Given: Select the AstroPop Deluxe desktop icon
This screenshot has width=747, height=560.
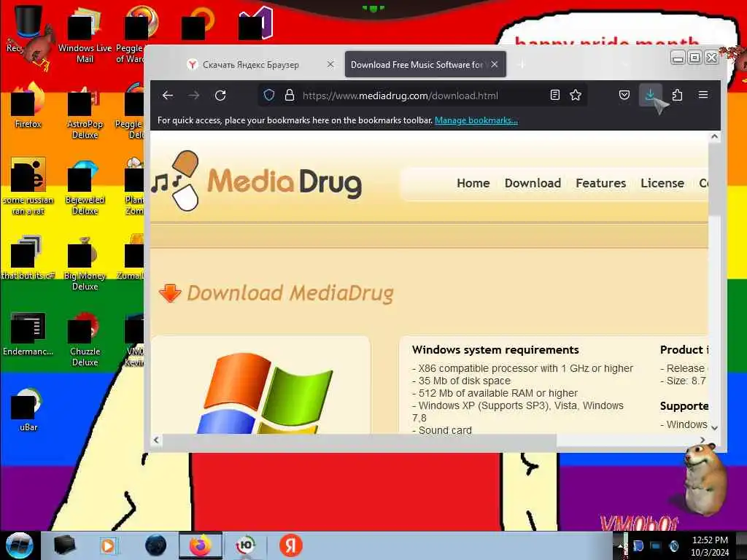Looking at the screenshot, I should click(85, 112).
